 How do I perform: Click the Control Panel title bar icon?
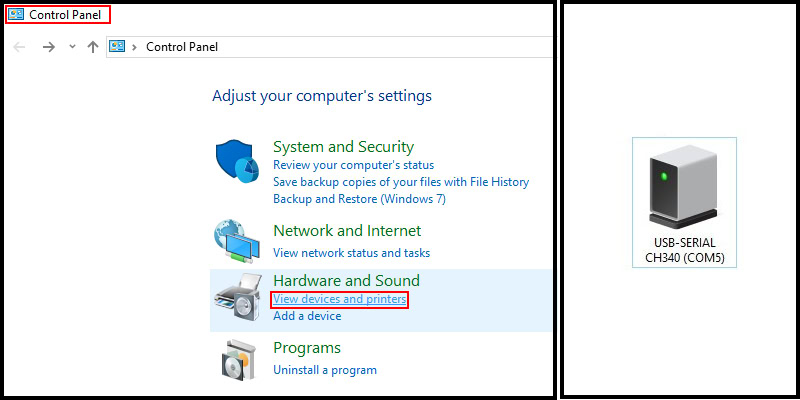point(16,15)
